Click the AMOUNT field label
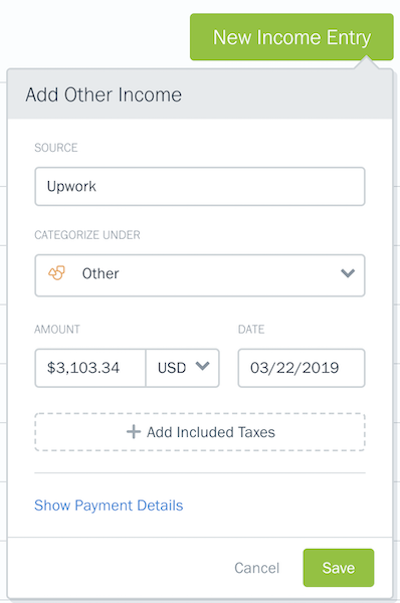This screenshot has height=603, width=400. [57, 329]
